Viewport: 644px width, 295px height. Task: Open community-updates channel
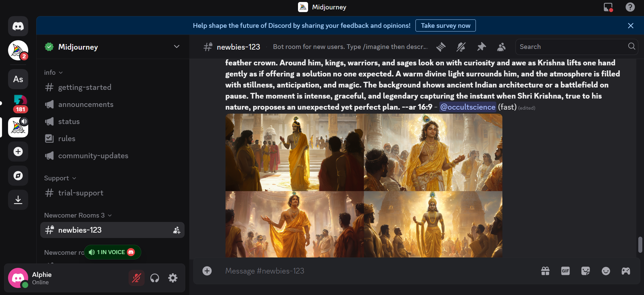coord(112,156)
